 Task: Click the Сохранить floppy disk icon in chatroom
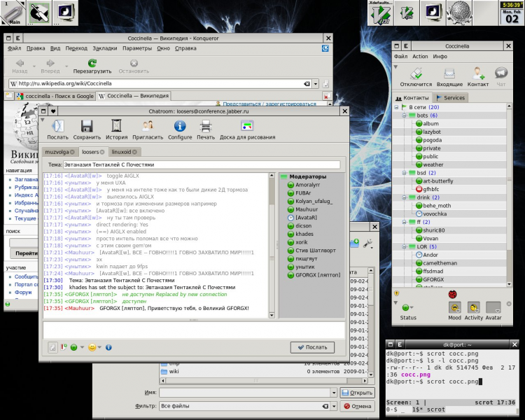87,127
